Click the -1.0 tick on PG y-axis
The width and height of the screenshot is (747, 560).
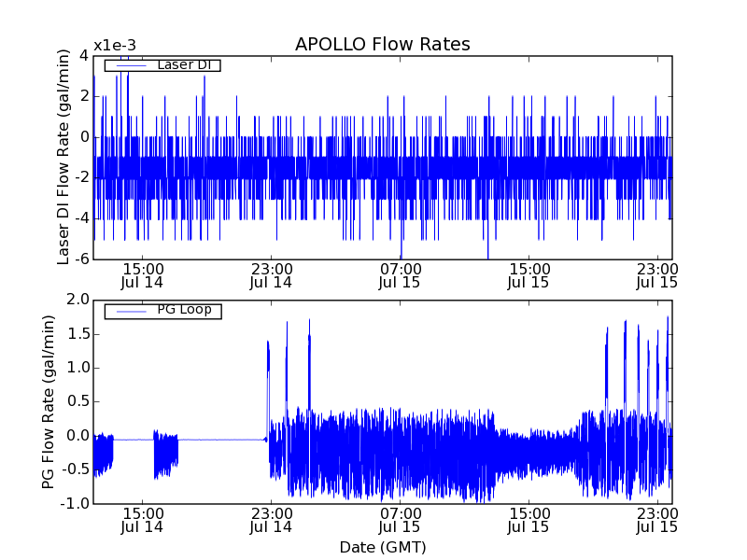point(77,504)
